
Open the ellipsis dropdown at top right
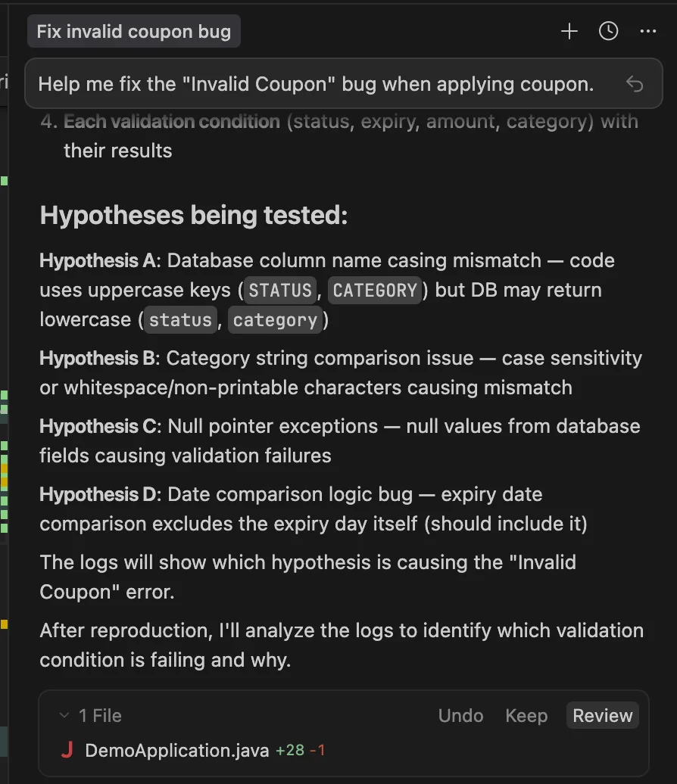coord(648,31)
